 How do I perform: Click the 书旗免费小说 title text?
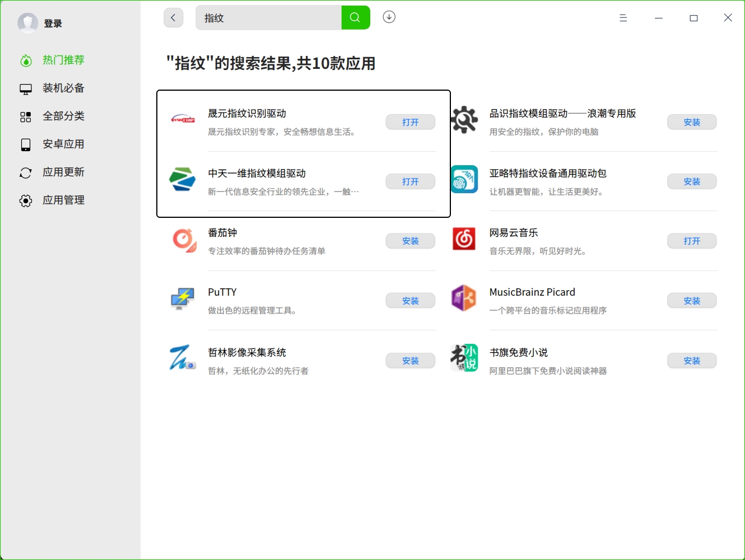click(519, 353)
